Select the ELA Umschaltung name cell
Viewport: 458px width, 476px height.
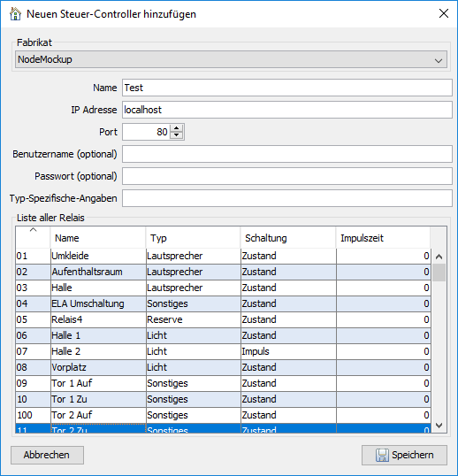[x=98, y=303]
